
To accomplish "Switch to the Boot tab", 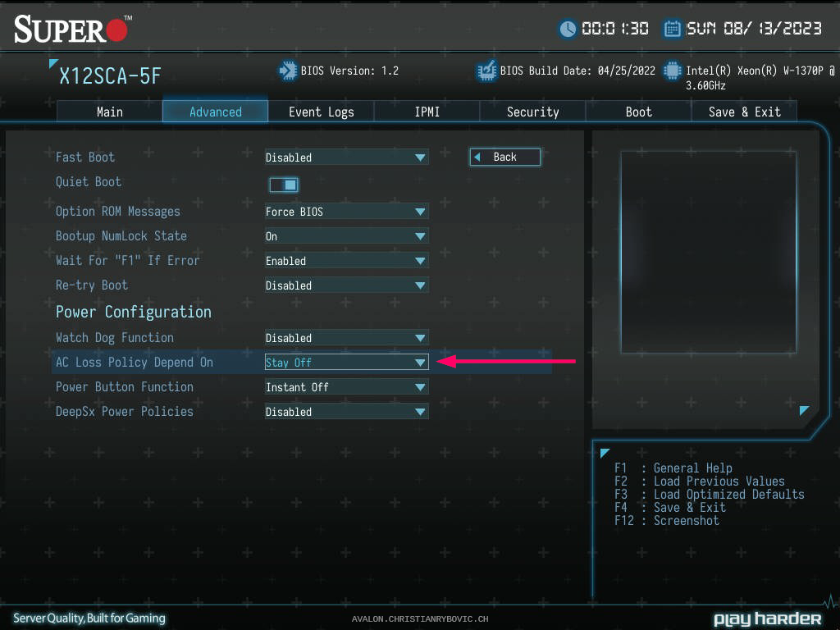I will point(638,112).
